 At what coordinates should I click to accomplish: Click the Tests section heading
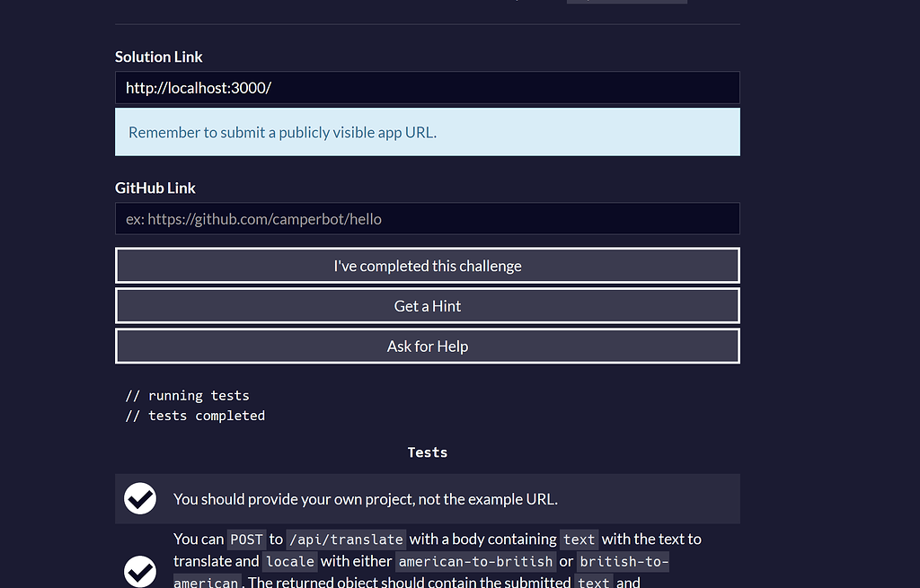pyautogui.click(x=428, y=452)
